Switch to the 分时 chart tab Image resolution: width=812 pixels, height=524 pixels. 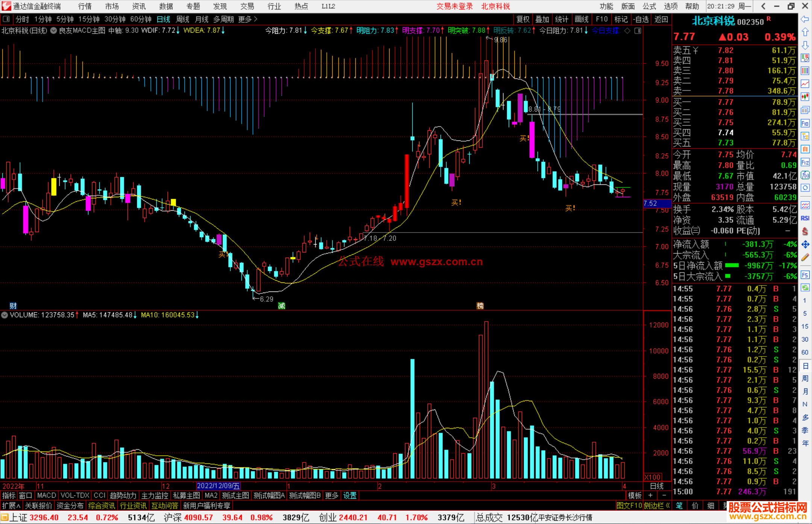[22, 19]
